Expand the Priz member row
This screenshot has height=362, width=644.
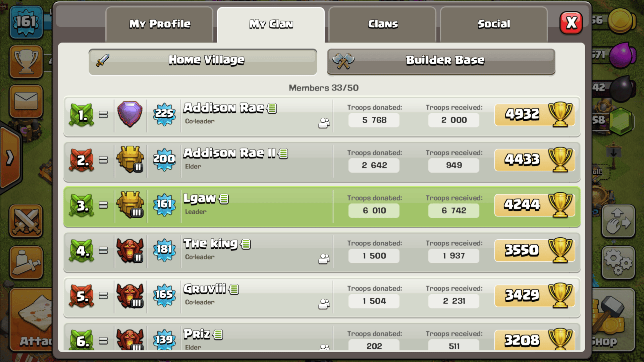[x=322, y=337]
